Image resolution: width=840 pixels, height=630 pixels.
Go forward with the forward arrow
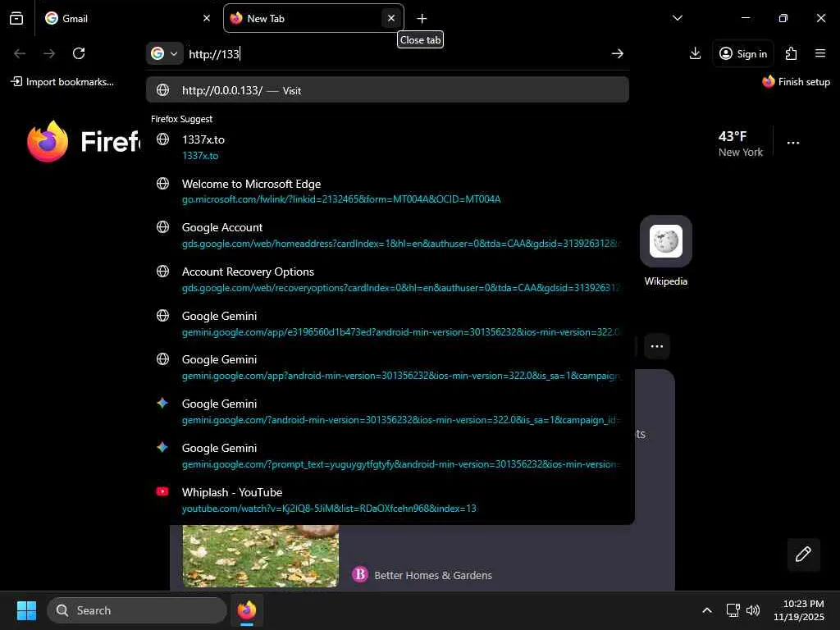[49, 53]
